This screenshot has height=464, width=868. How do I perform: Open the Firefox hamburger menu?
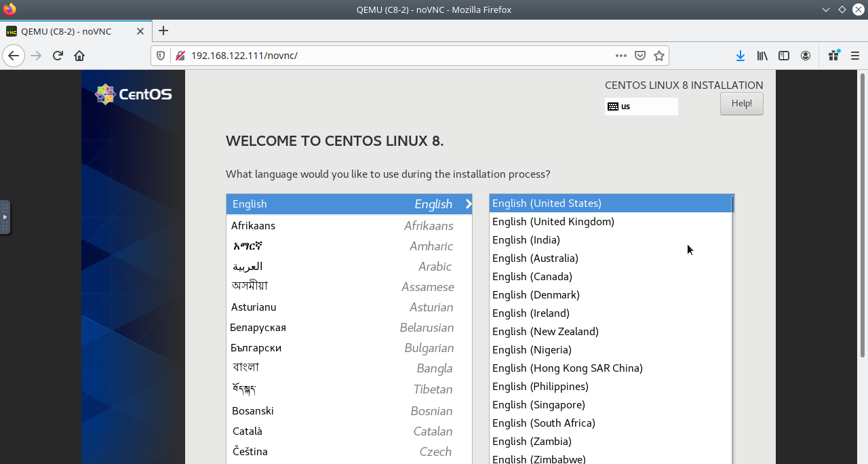click(x=856, y=56)
